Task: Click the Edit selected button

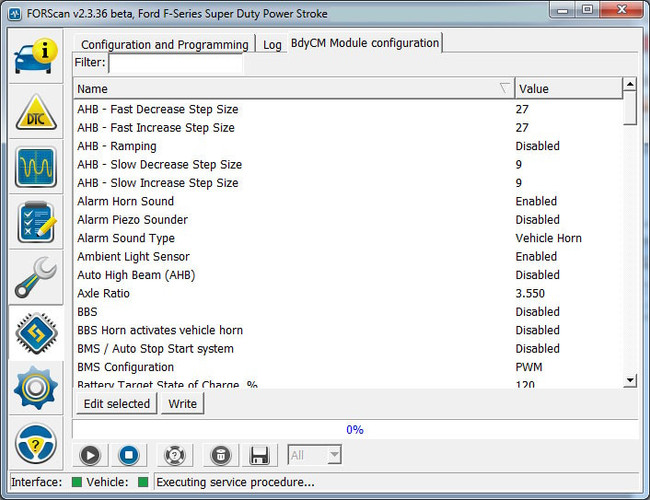Action: 116,404
